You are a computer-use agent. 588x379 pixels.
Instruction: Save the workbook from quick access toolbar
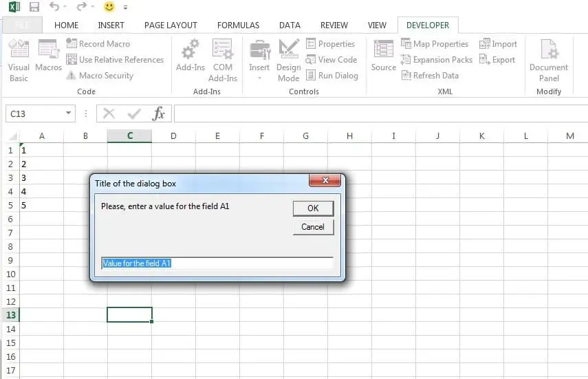point(34,7)
